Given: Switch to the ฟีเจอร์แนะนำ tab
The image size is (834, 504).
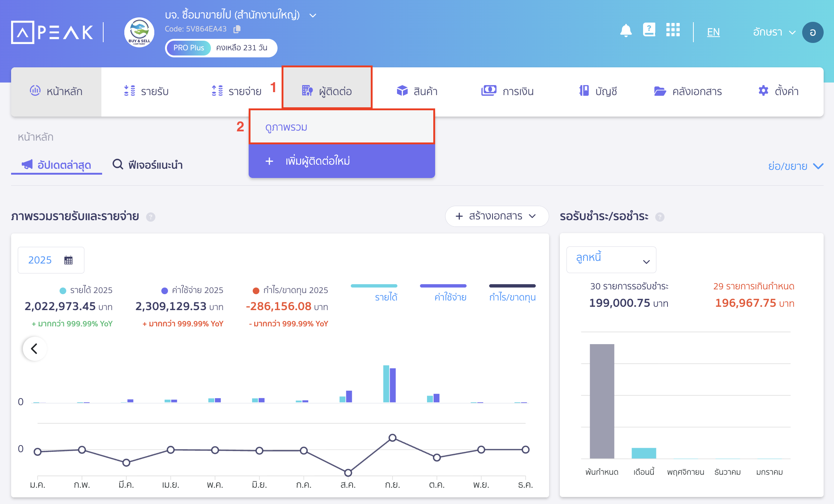Looking at the screenshot, I should click(x=148, y=165).
